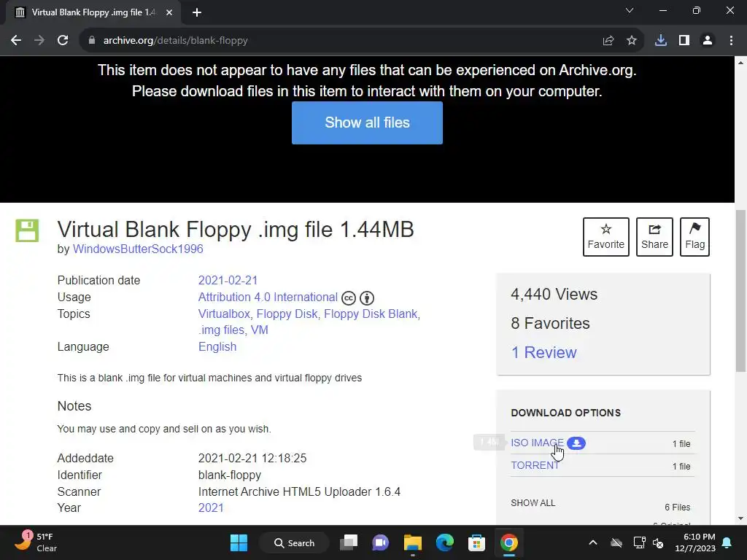Select the Virtual Blank Floppy tab
The height and width of the screenshot is (560, 747).
(x=93, y=12)
